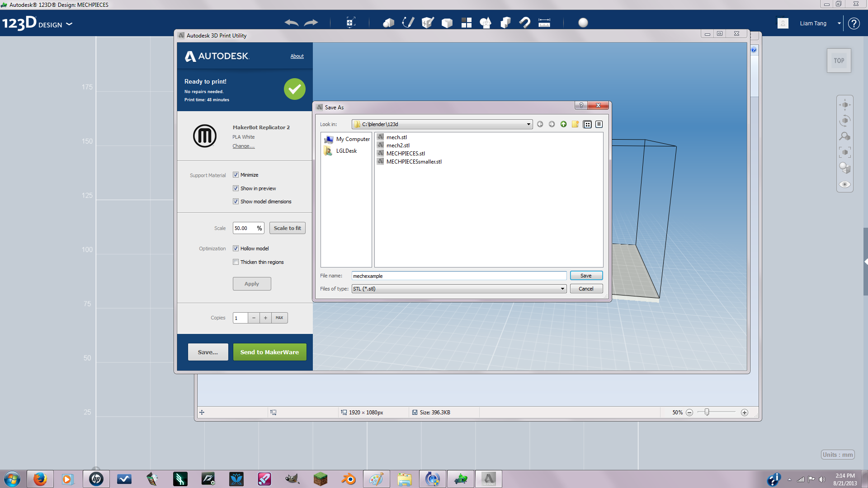Toggle the visibility eye in navigation bar
This screenshot has height=488, width=868.
(845, 184)
